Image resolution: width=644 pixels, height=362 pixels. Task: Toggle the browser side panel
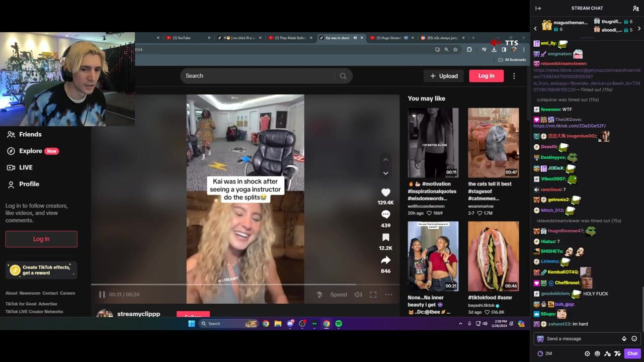click(x=504, y=50)
